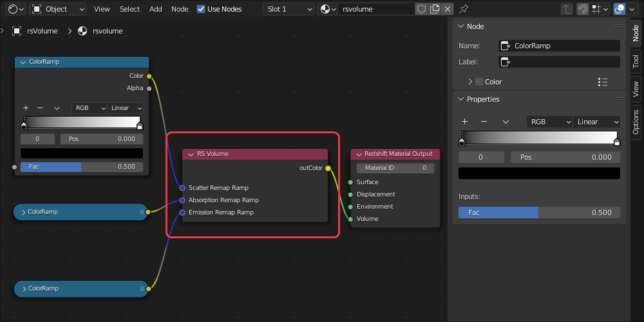Open ColorRamp node tools chevron menu
This screenshot has height=322, width=644.
[x=57, y=108]
